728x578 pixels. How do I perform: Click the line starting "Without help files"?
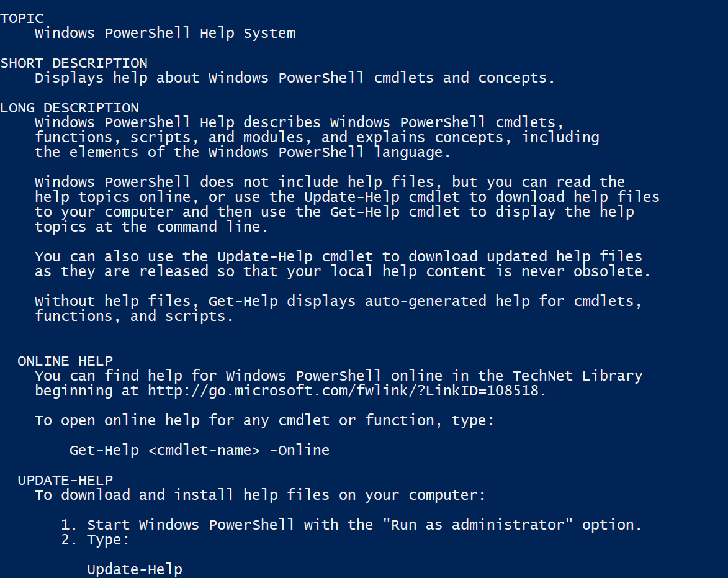click(338, 302)
